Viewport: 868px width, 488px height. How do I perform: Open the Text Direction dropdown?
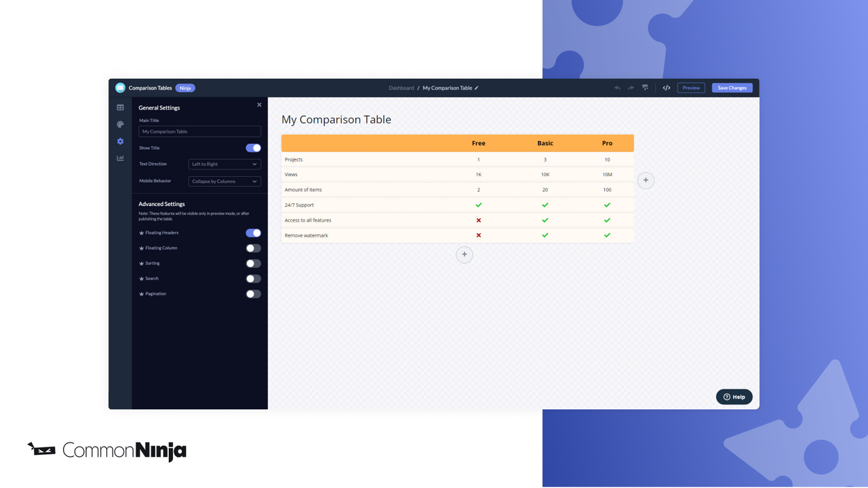(x=224, y=163)
